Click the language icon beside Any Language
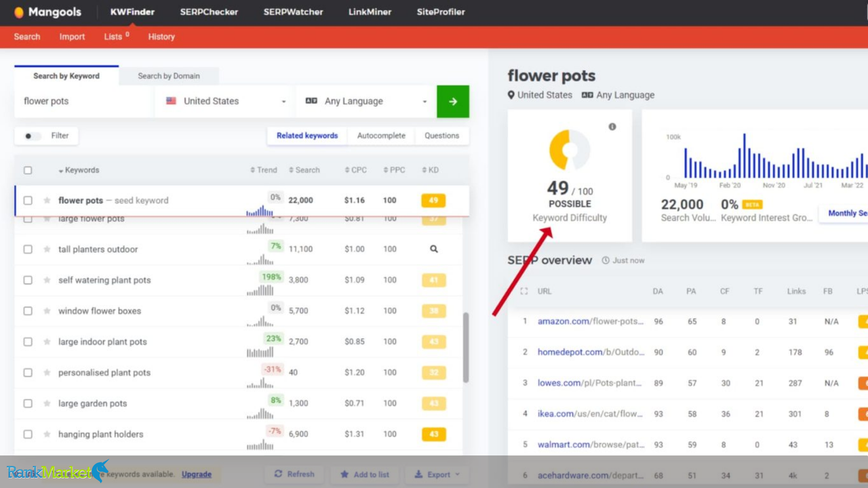 [311, 101]
